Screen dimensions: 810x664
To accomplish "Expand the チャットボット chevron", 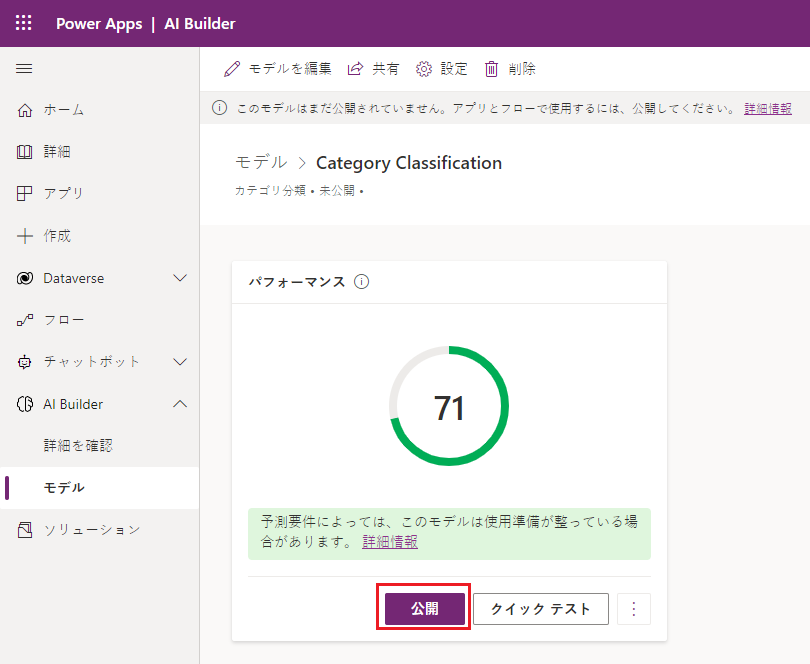I will pos(180,362).
